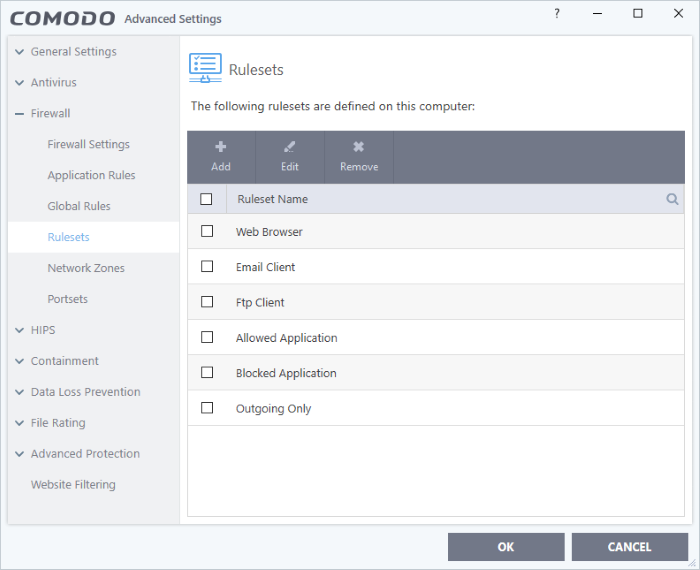Open the search magnifier in Ruleset Name header
The image size is (700, 570).
672,199
